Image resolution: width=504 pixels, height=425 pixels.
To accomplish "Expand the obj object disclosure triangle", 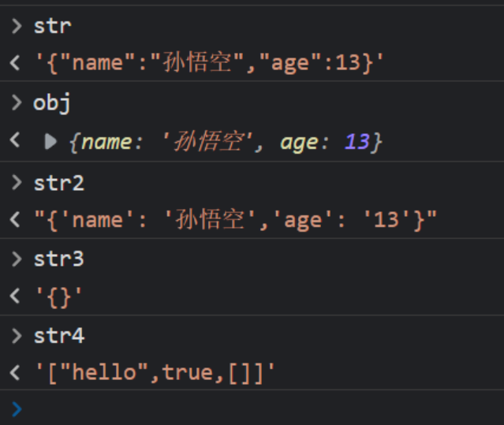I will tap(50, 142).
